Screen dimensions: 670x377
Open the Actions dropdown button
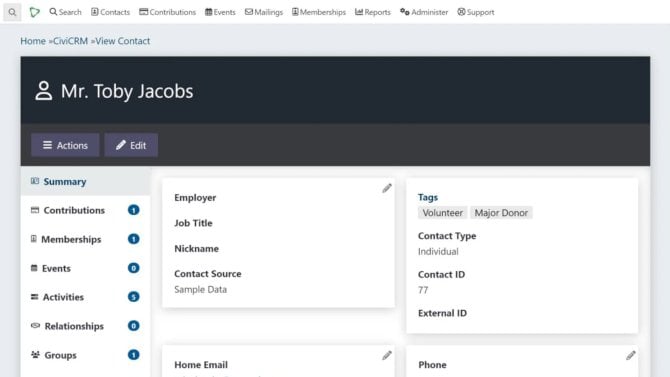[65, 145]
